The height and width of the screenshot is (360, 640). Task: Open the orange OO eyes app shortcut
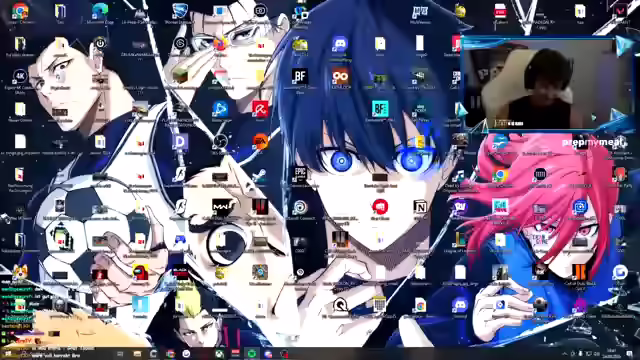click(340, 76)
